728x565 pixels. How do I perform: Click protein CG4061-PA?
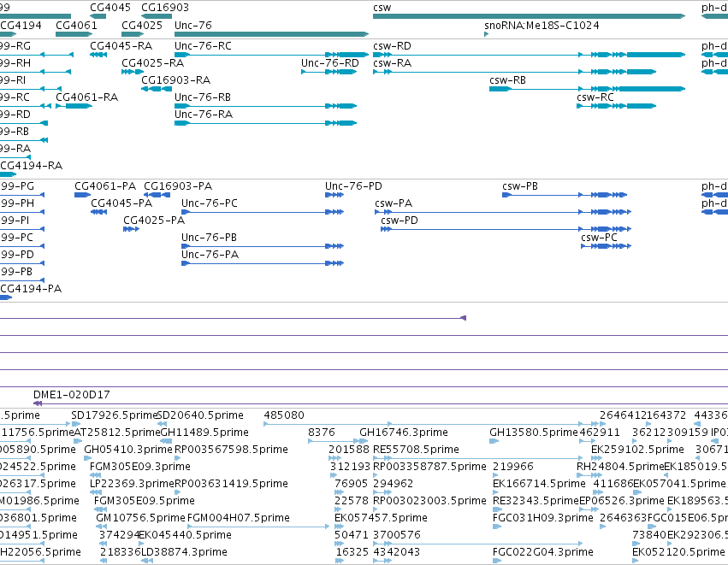(x=82, y=195)
